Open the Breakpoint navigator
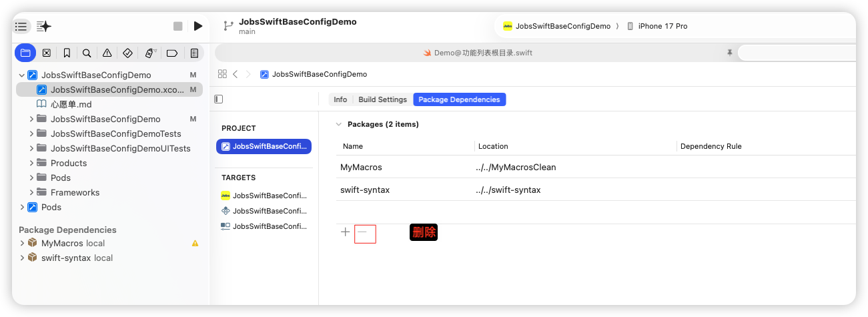 [x=171, y=53]
